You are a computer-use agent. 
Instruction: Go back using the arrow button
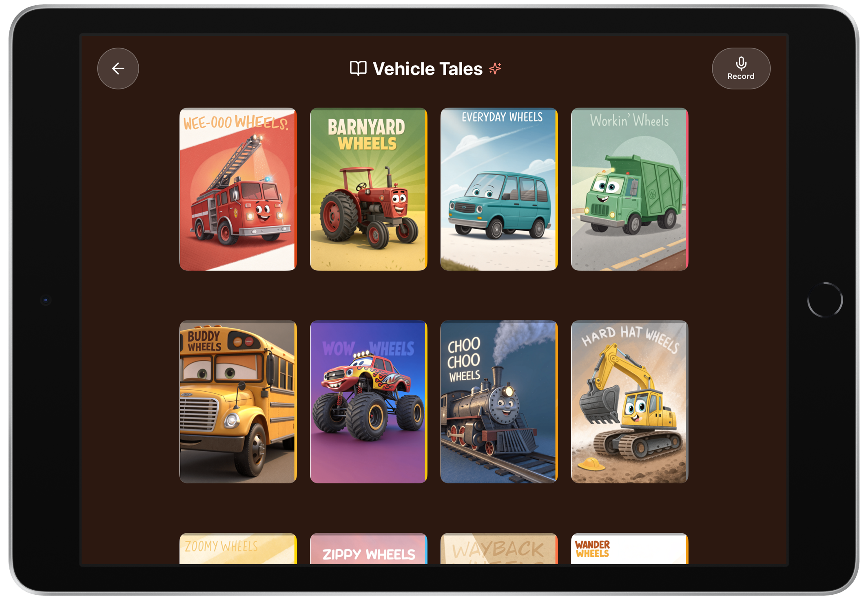(118, 68)
